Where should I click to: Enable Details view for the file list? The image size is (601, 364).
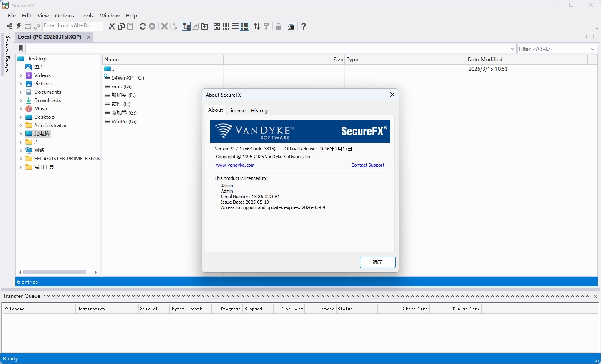244,26
